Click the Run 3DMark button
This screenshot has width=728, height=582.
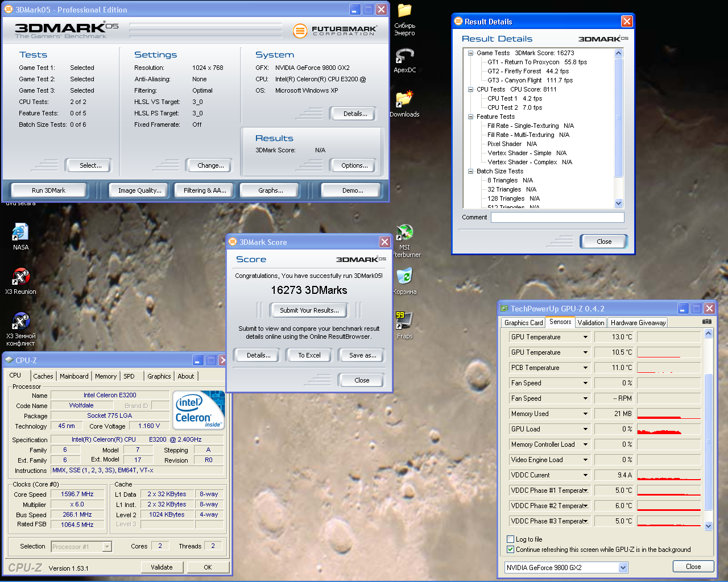(x=48, y=190)
